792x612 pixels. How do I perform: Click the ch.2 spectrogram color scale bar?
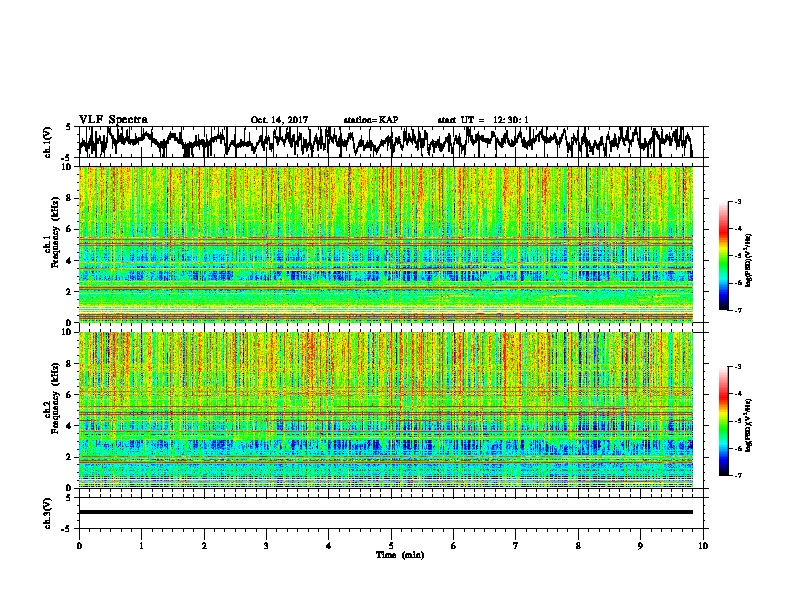[x=723, y=421]
